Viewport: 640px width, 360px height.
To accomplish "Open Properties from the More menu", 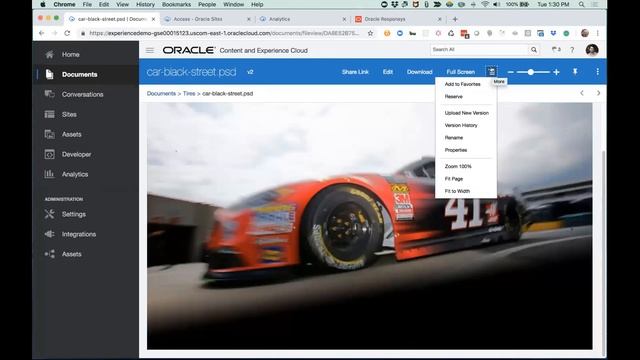I will click(x=456, y=150).
